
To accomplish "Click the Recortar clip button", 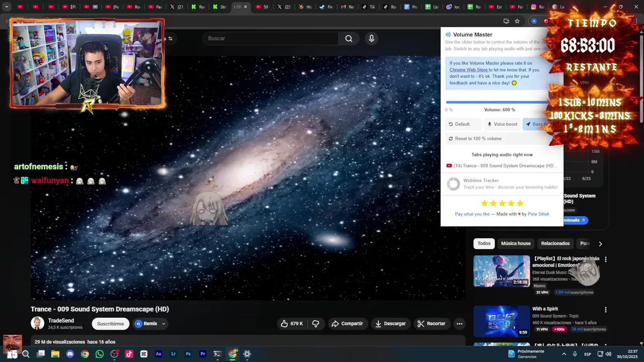I will 432,324.
